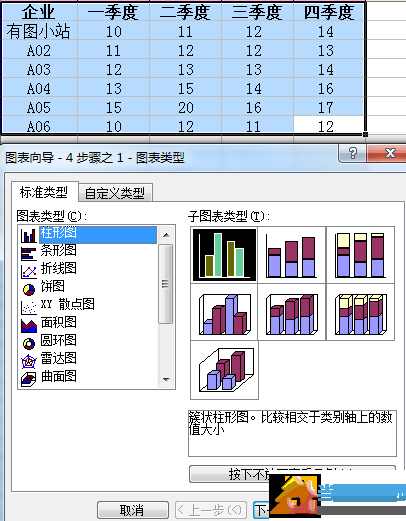Select the 圆环图 doughnut chart icon
Viewport: 406px width, 521px height.
29,343
